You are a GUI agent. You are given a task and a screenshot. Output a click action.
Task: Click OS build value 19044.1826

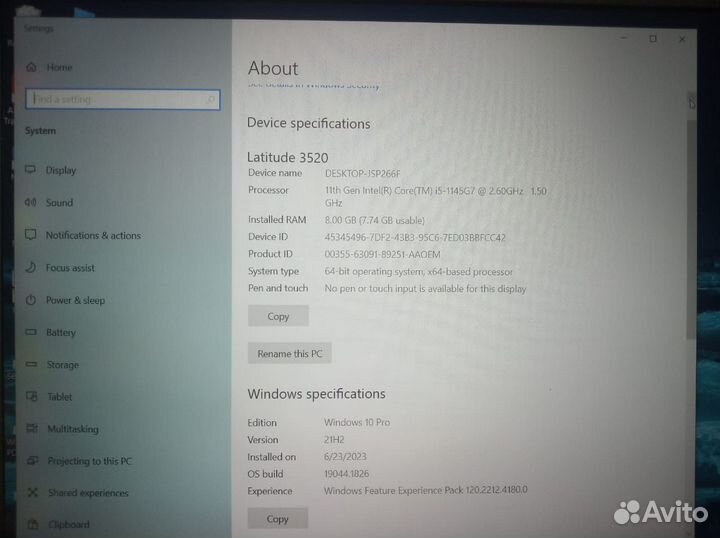(x=346, y=473)
